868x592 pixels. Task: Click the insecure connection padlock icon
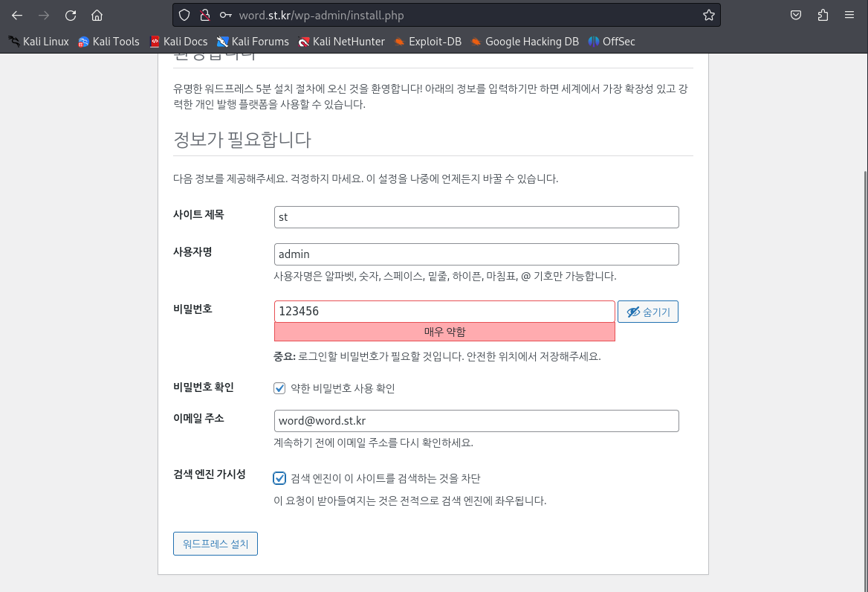[x=205, y=16]
